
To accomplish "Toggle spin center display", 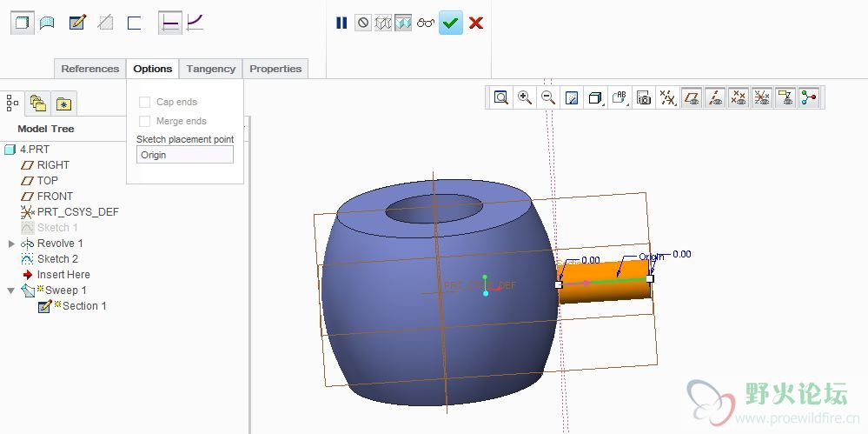I will pos(809,98).
